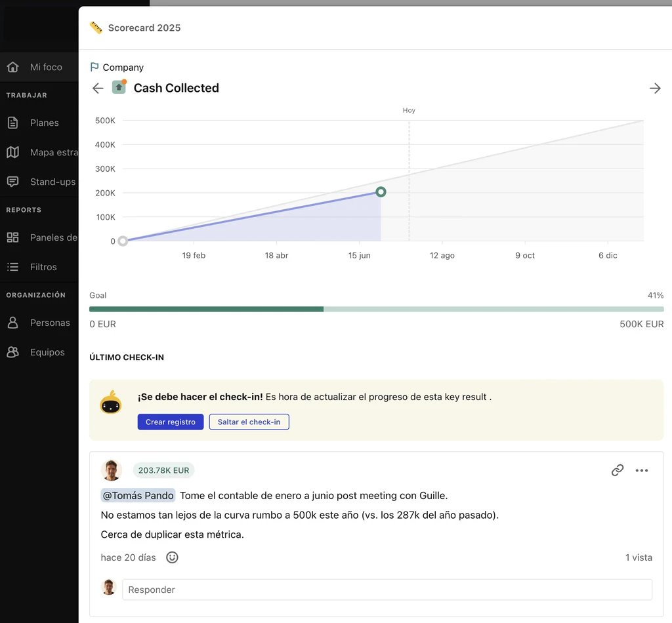Click the Personas user icon

tap(13, 323)
